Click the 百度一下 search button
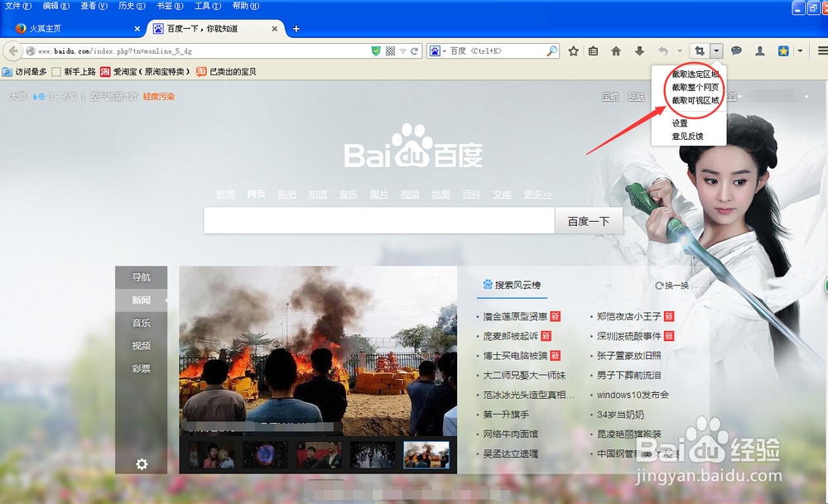Image resolution: width=828 pixels, height=504 pixels. point(588,220)
